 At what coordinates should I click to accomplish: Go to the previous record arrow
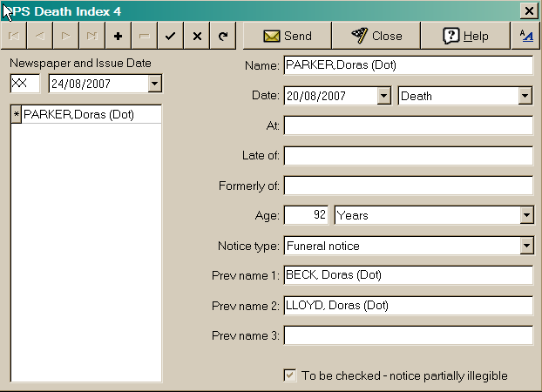click(x=39, y=36)
